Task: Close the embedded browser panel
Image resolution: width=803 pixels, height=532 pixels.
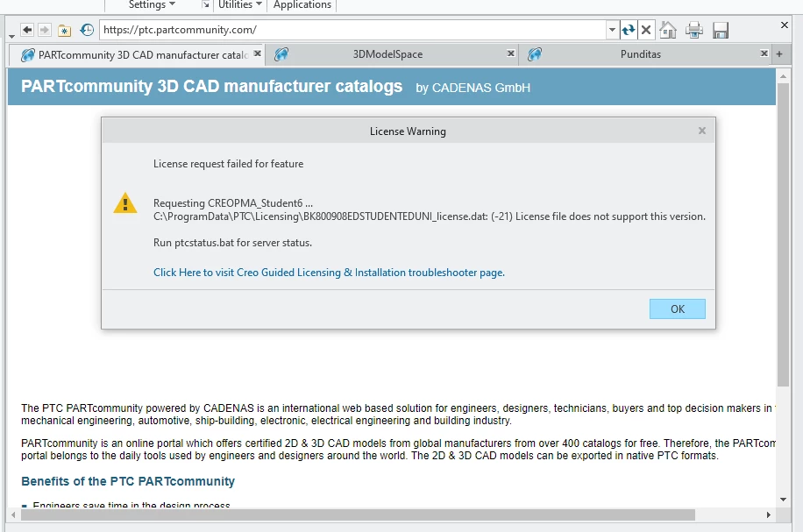Action: 784,25
